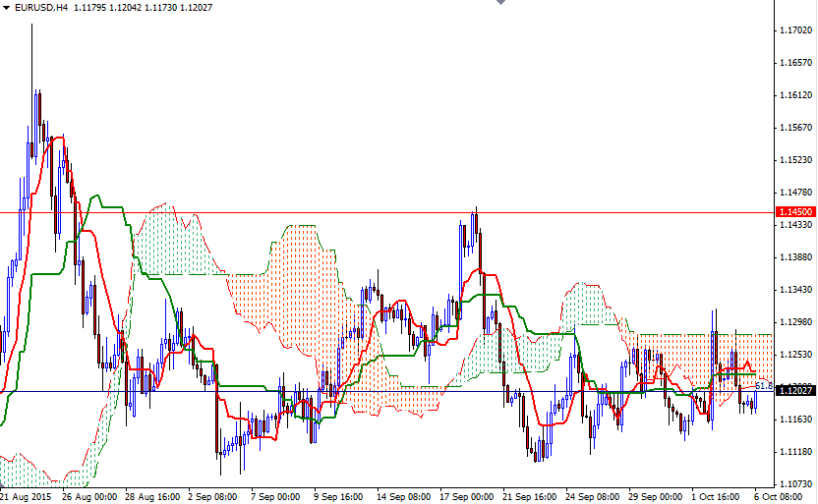Click the 1.10730 price scale label

[x=794, y=484]
